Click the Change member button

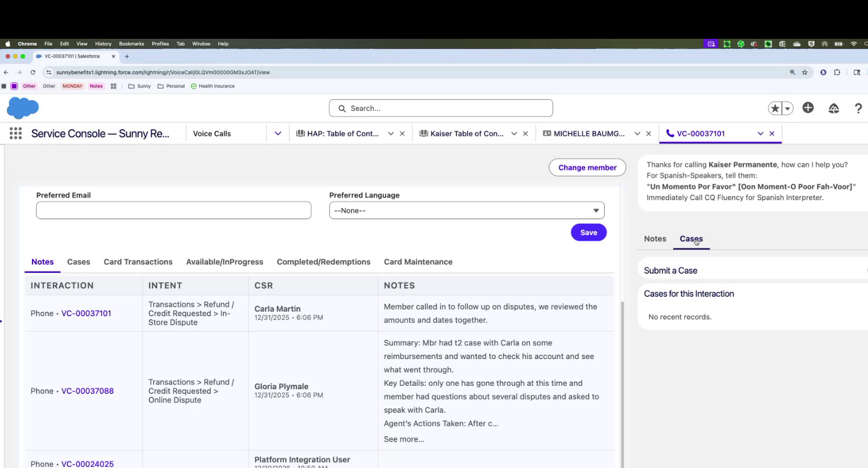587,168
